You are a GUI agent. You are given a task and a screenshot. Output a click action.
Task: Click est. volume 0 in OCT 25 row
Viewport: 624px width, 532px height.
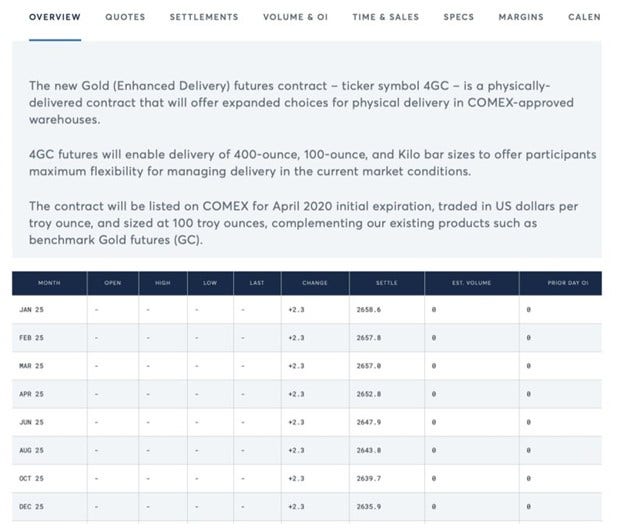[434, 479]
